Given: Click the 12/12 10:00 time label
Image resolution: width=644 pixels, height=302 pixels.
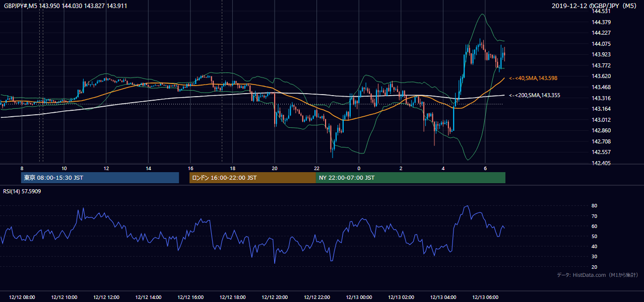Looking at the screenshot, I should click(x=65, y=297).
